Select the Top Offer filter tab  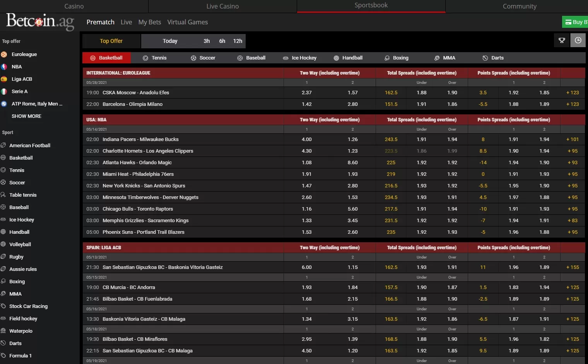click(x=111, y=41)
